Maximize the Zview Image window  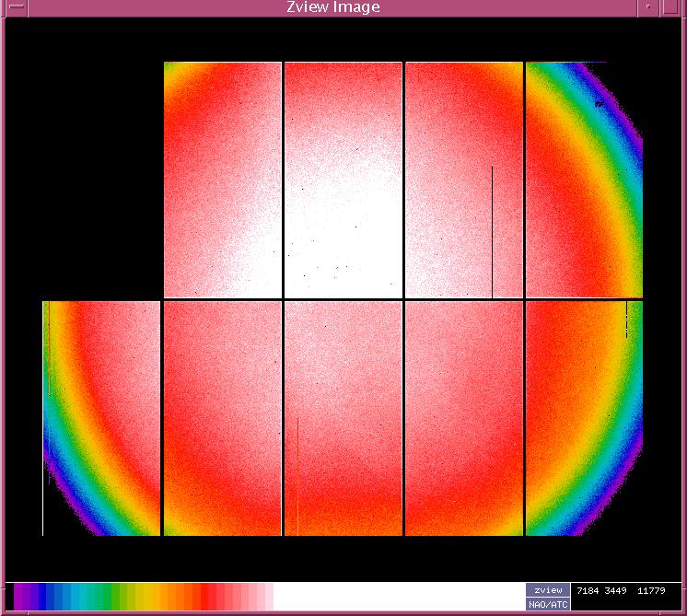pos(673,8)
